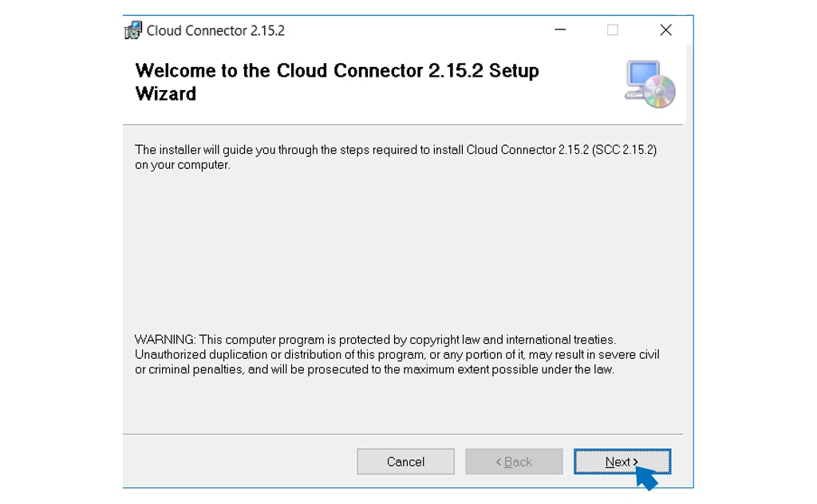Click the grayed-out Back button

514,461
